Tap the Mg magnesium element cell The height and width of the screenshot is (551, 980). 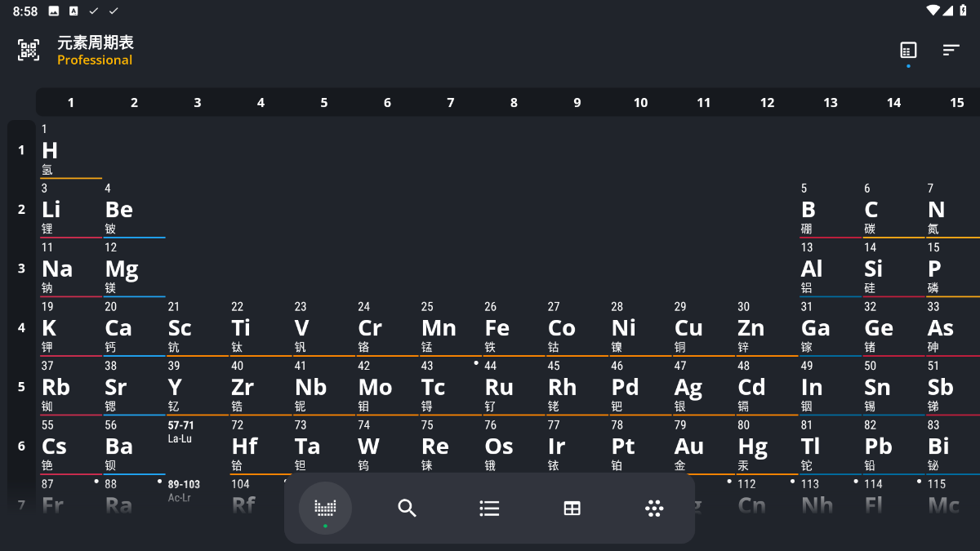[x=134, y=269]
